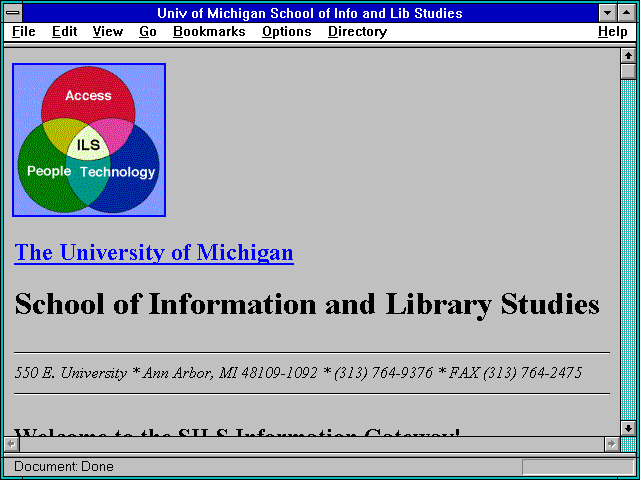Open the Directory menu

pos(358,32)
